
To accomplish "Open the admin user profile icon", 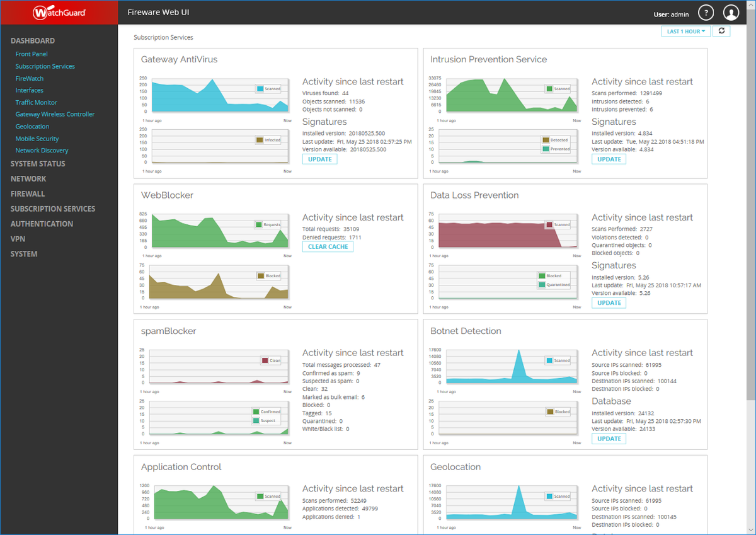I will coord(731,13).
